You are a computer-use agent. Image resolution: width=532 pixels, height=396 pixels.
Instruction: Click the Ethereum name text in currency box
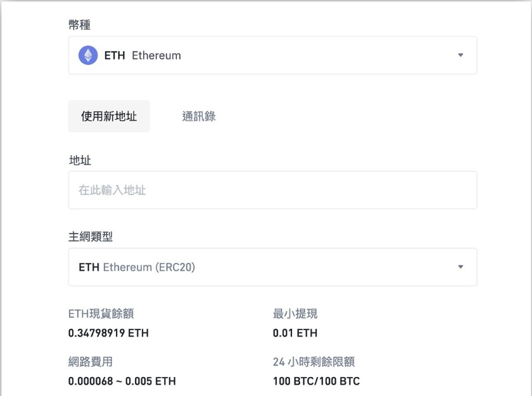pyautogui.click(x=156, y=55)
